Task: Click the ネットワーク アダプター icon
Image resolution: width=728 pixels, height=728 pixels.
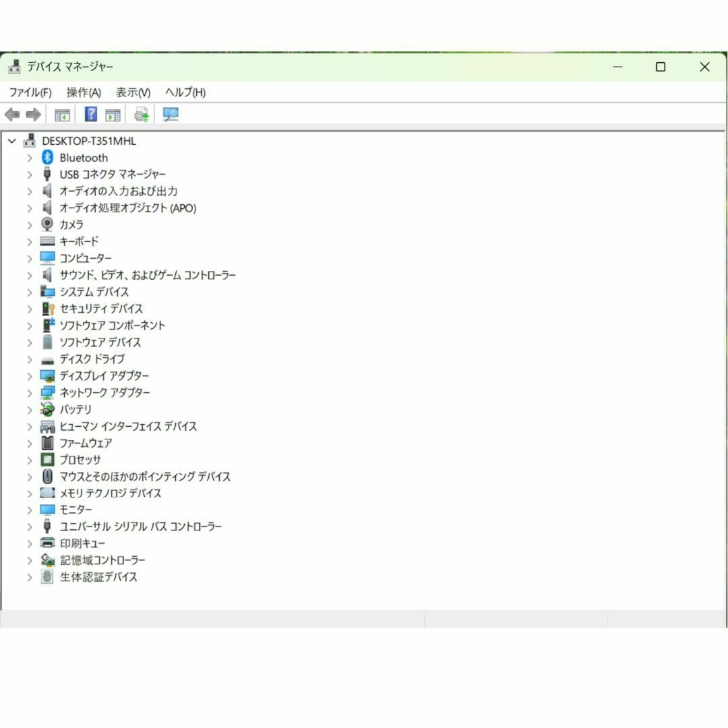Action: tap(47, 392)
